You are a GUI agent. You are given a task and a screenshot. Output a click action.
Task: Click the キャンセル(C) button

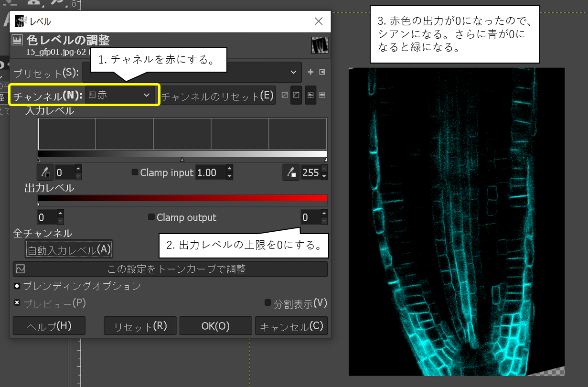point(291,326)
